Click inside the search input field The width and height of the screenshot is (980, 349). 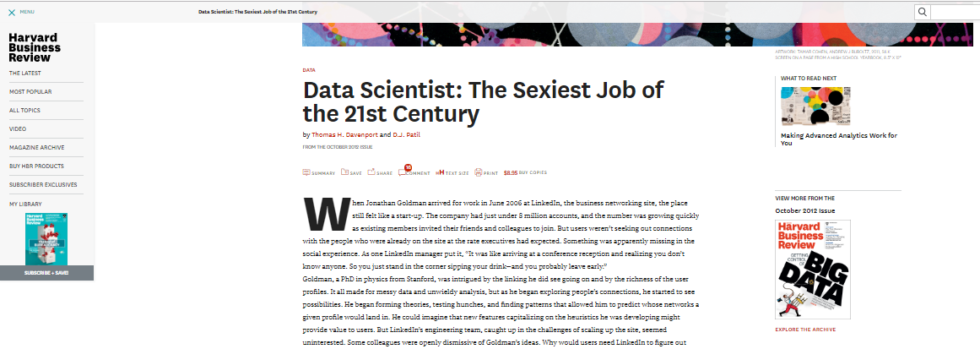tap(955, 12)
